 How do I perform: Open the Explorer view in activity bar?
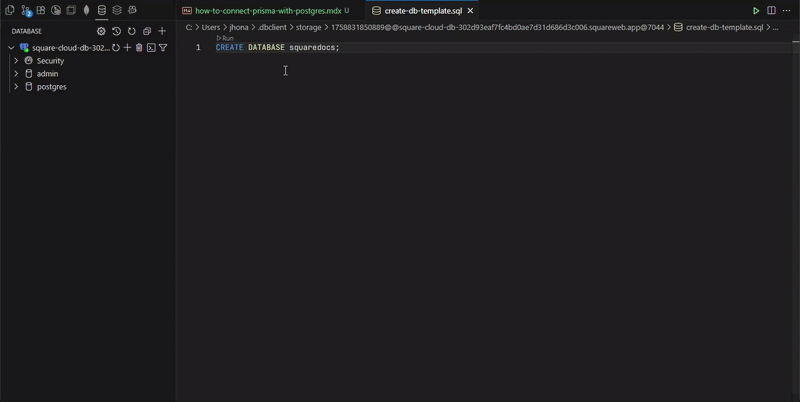[10, 10]
